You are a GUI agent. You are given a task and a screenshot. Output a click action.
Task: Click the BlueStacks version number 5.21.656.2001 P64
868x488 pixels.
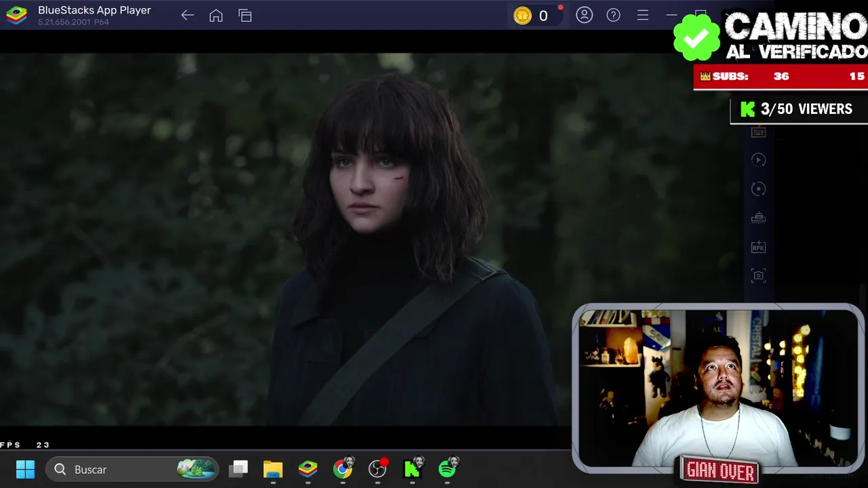pyautogui.click(x=73, y=22)
